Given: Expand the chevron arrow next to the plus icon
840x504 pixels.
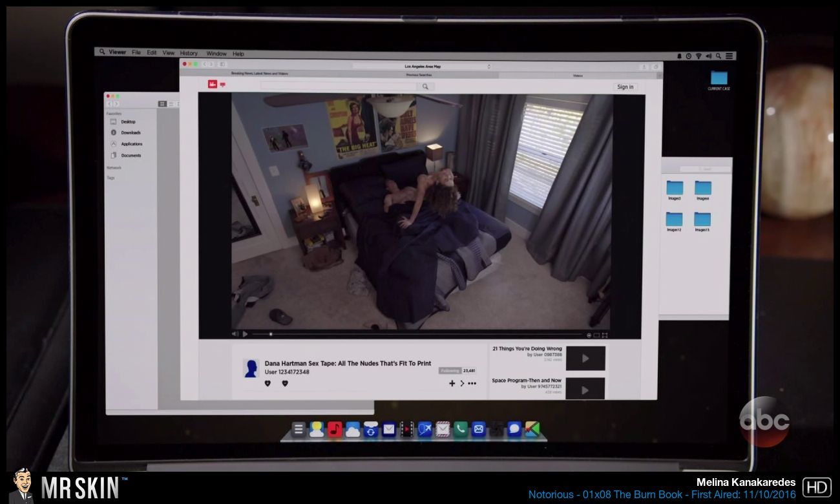Looking at the screenshot, I should click(462, 383).
